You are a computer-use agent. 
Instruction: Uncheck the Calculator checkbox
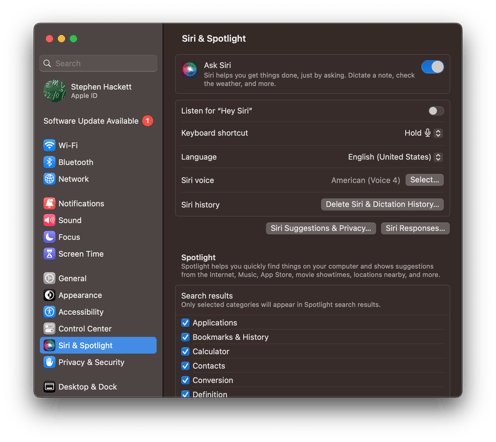(x=185, y=351)
